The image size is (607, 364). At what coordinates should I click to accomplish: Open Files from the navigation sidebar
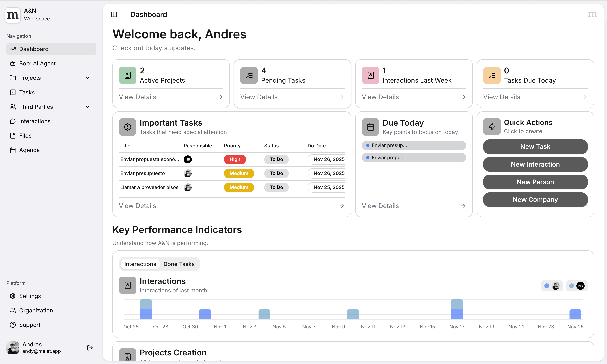25,136
